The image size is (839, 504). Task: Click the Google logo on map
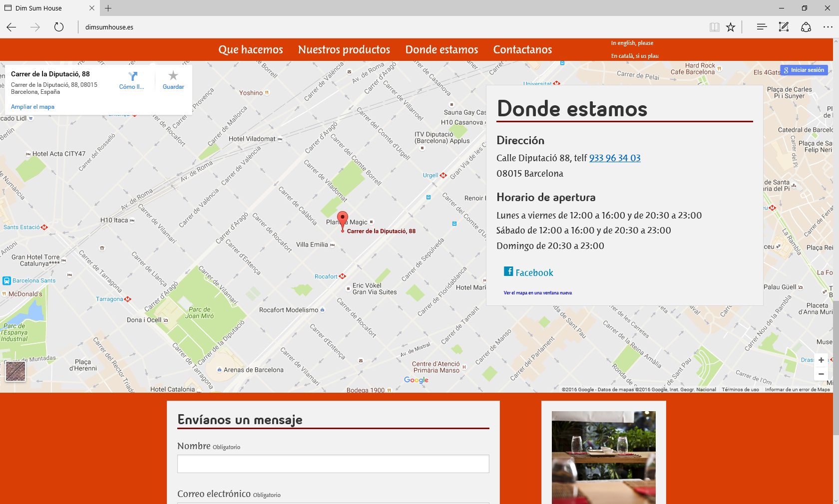tap(417, 380)
